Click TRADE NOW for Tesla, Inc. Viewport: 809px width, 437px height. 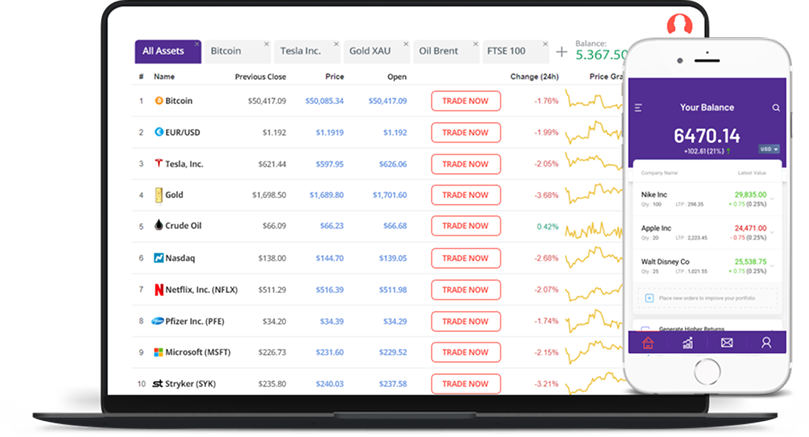click(466, 164)
